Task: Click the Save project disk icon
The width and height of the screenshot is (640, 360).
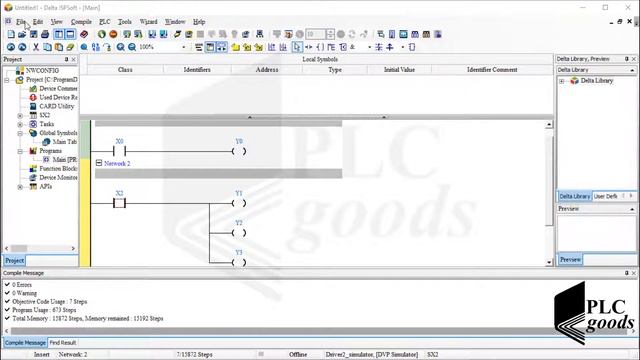Action: point(33,34)
